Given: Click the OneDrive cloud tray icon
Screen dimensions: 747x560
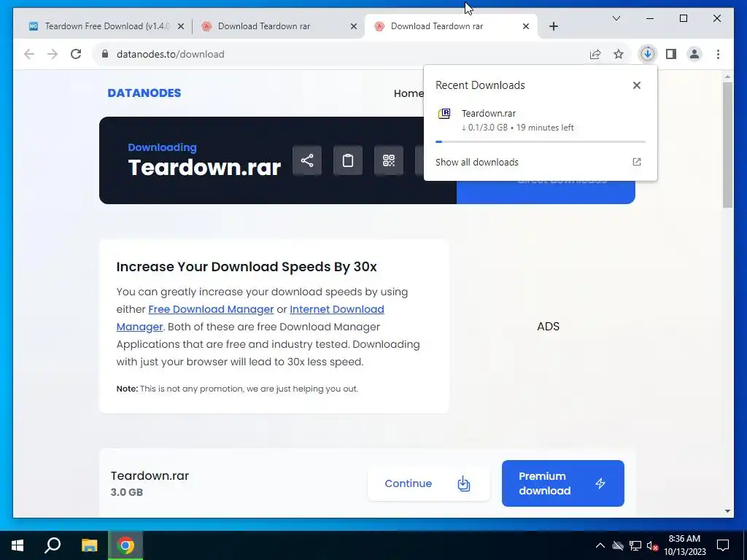Looking at the screenshot, I should coord(618,545).
